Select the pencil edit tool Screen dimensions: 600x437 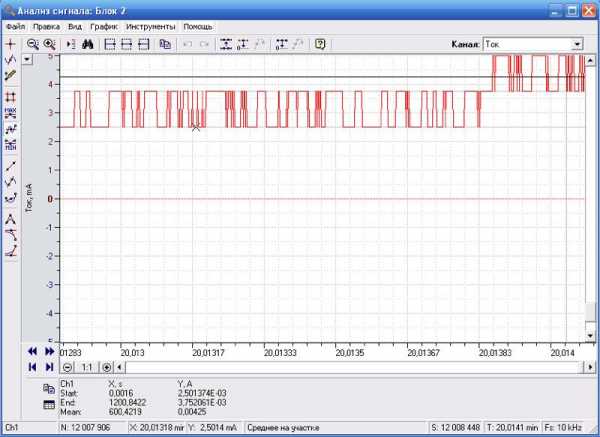click(10, 75)
